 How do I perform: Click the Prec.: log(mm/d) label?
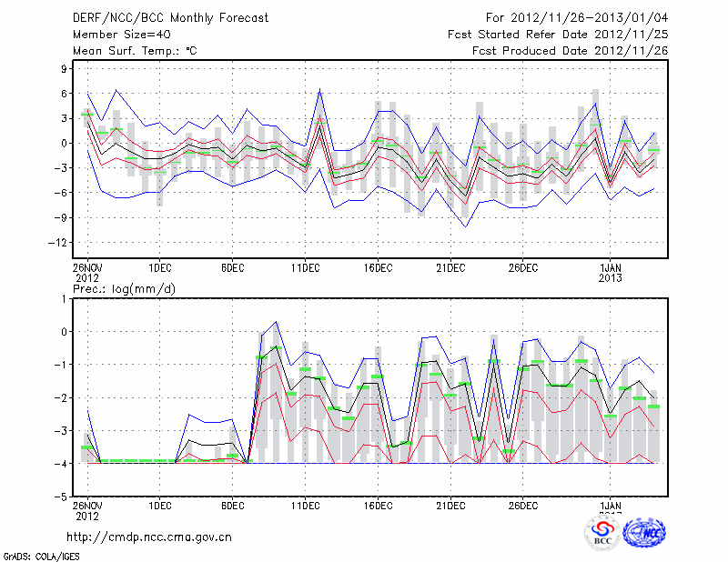click(x=125, y=288)
